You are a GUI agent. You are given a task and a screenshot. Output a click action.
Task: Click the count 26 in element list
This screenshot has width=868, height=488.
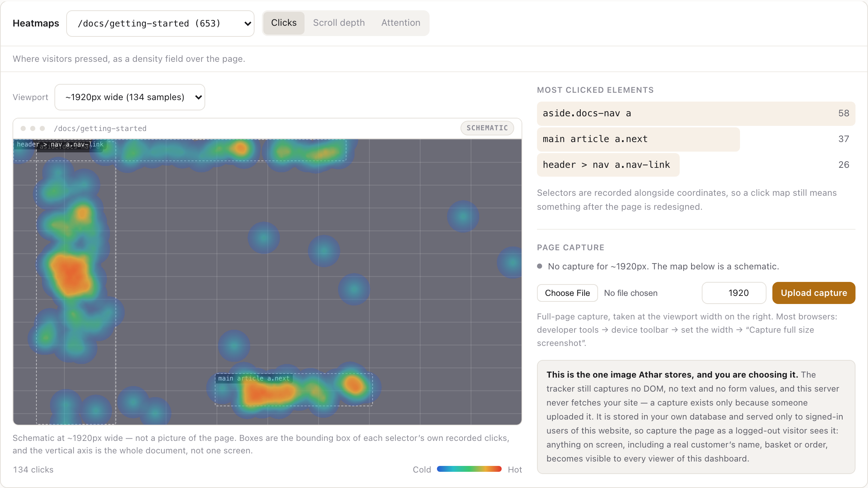click(x=844, y=165)
